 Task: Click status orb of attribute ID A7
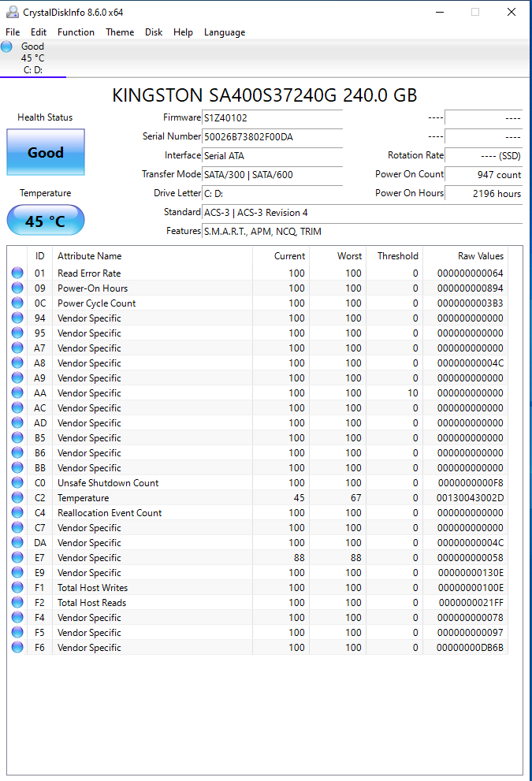17,348
